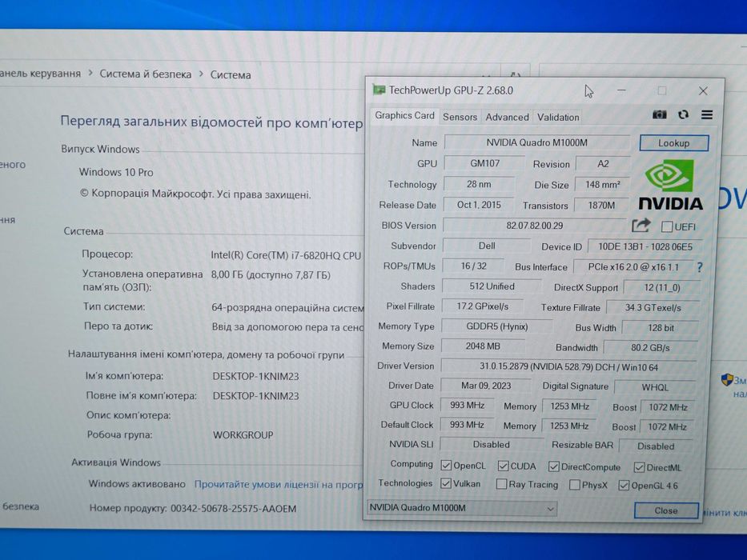Click the shield icon in System window
Screen dimensions: 747x560
point(726,380)
